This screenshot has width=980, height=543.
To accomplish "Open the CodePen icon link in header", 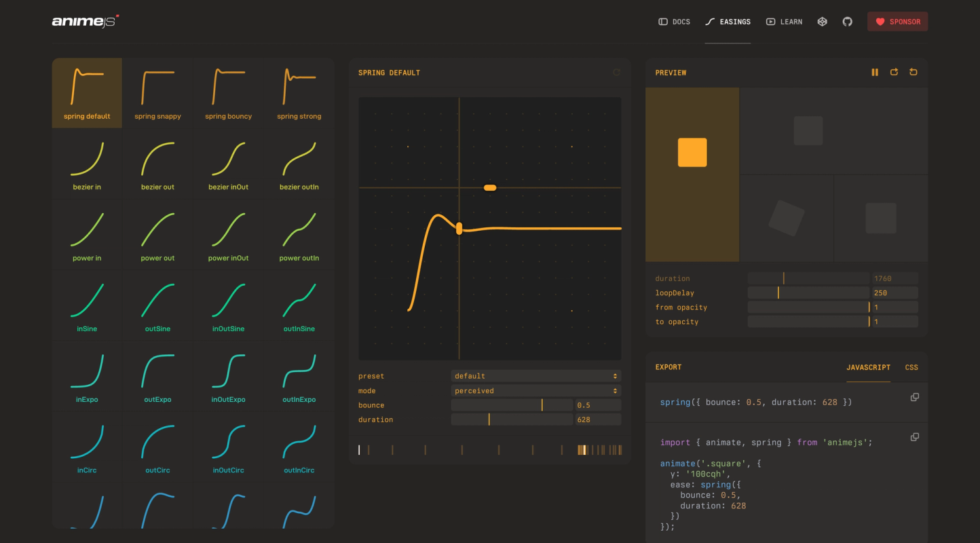I will [x=822, y=22].
